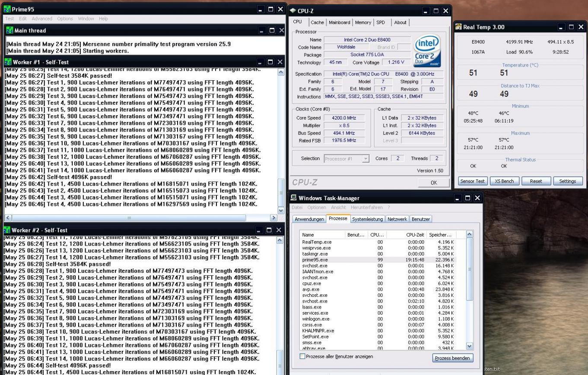Click the Windows Task-Manager title icon

pyautogui.click(x=294, y=198)
